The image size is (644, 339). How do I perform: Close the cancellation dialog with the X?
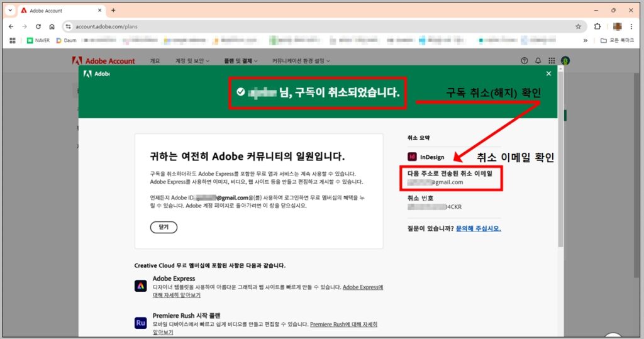pos(548,74)
